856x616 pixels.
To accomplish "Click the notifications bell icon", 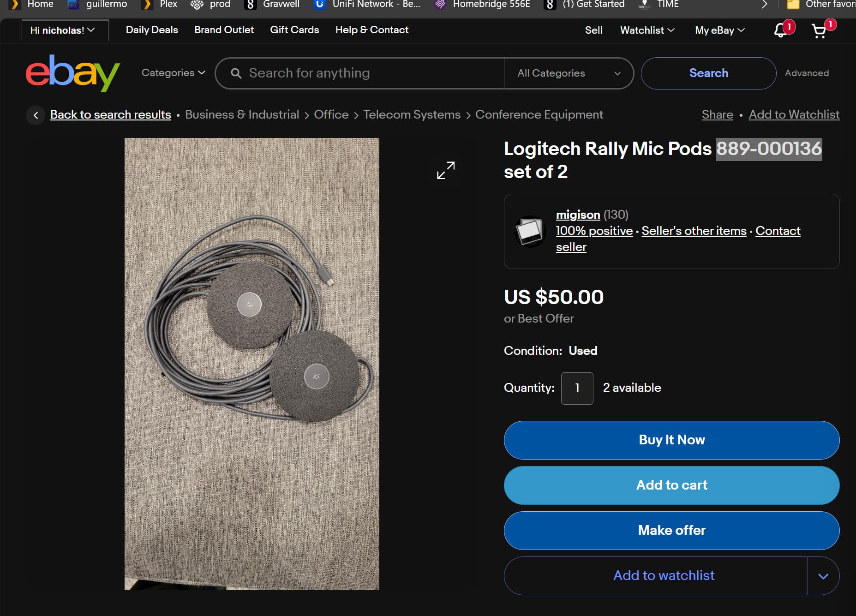I will pyautogui.click(x=779, y=30).
